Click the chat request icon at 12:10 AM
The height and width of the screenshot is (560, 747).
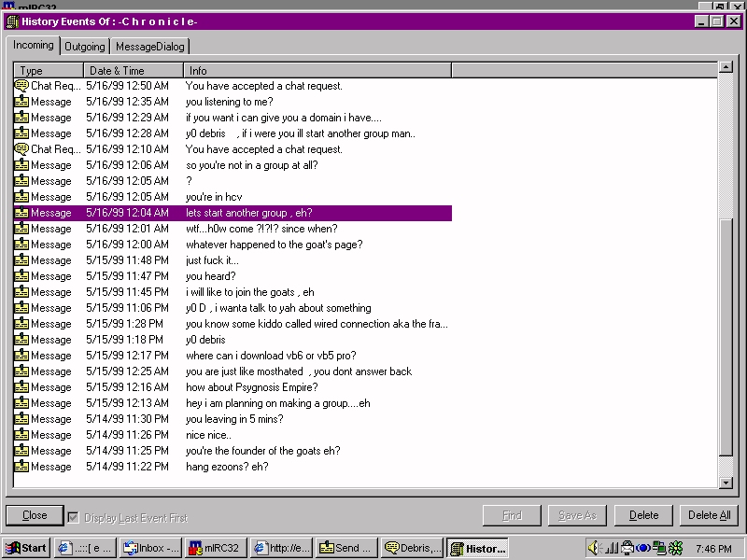click(x=21, y=149)
